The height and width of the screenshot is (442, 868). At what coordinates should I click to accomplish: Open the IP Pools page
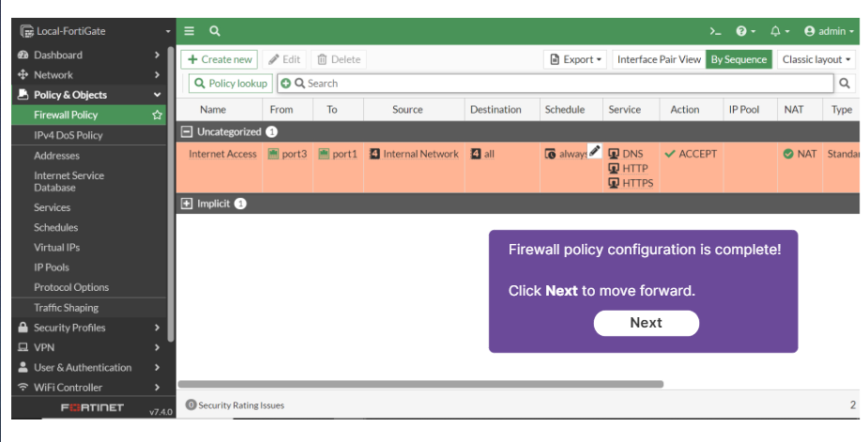(x=52, y=267)
